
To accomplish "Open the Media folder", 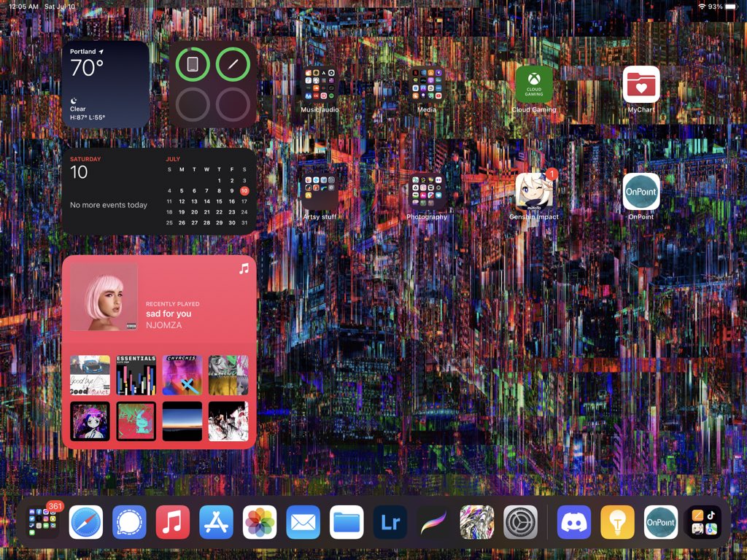I will click(x=427, y=85).
